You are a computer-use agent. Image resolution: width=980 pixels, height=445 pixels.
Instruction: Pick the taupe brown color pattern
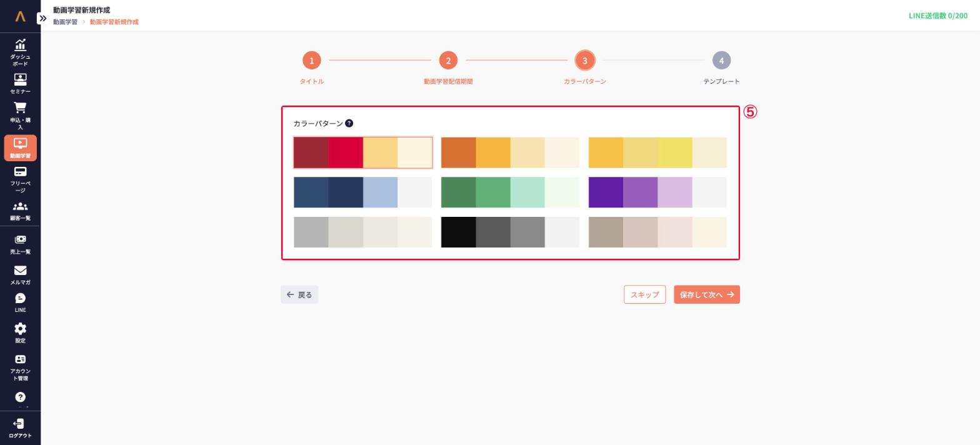pos(657,232)
